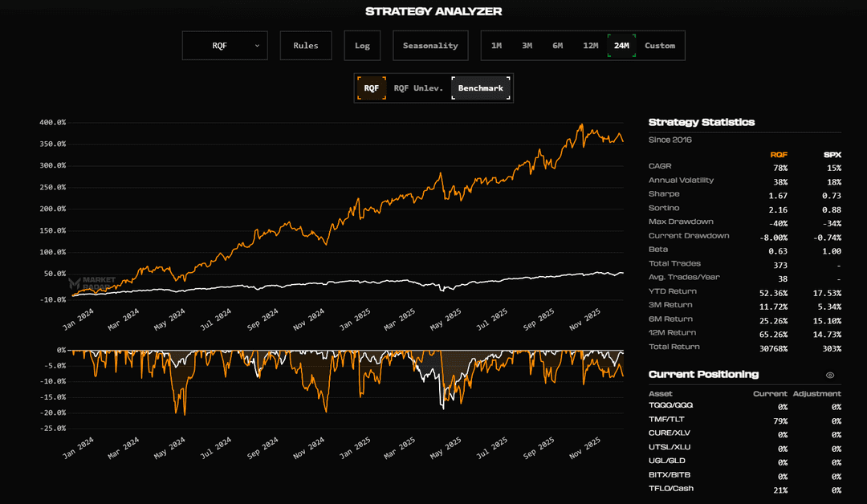Open the Seasonality view
867x504 pixels.
click(430, 46)
